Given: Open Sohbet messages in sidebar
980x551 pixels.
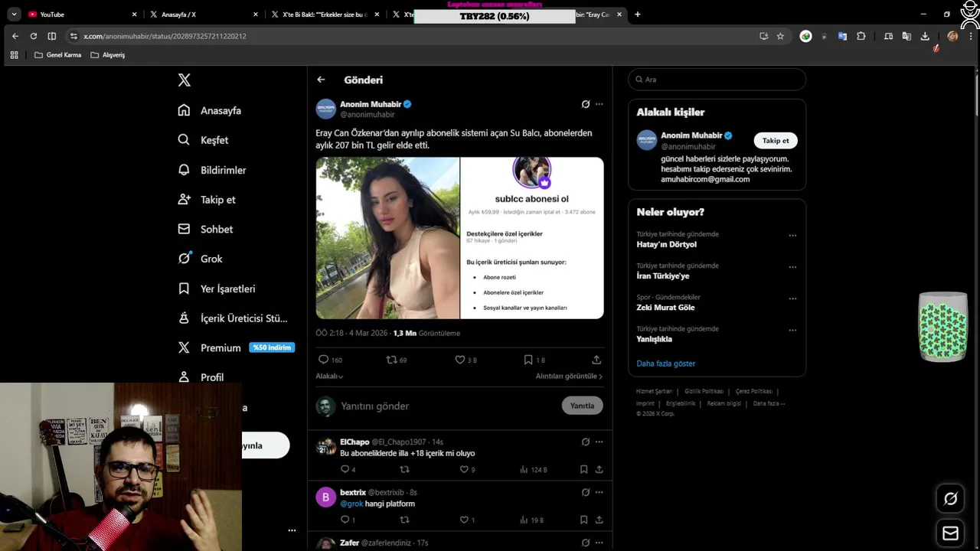Looking at the screenshot, I should click(204, 229).
